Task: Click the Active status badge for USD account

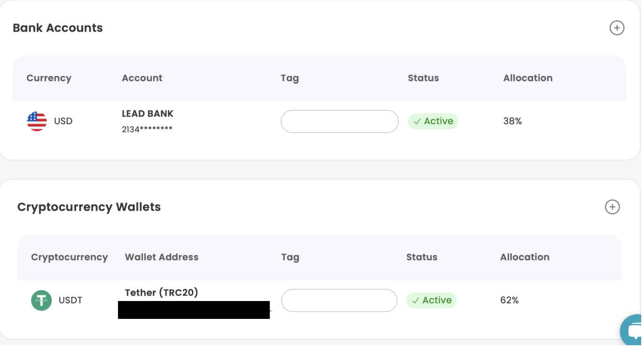Action: click(432, 121)
